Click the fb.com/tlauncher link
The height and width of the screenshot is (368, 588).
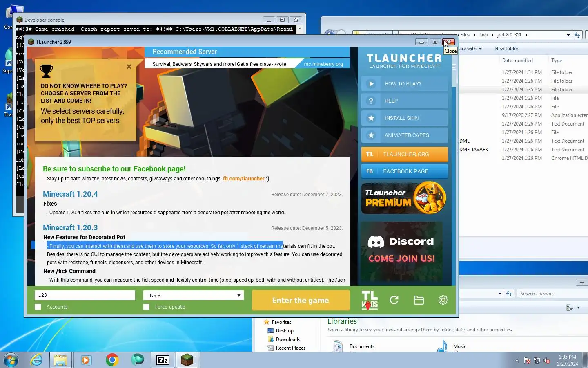[244, 179]
